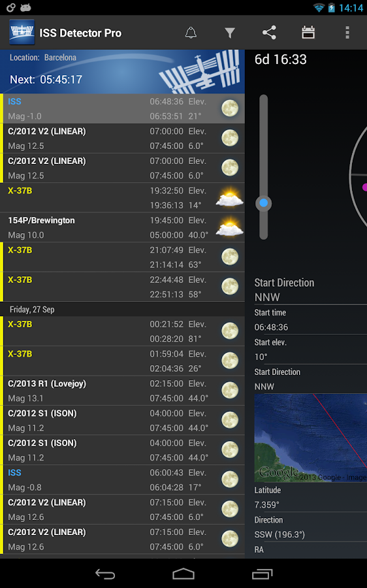This screenshot has width=367, height=588.
Task: Open the calendar icon in toolbar
Action: tap(308, 33)
